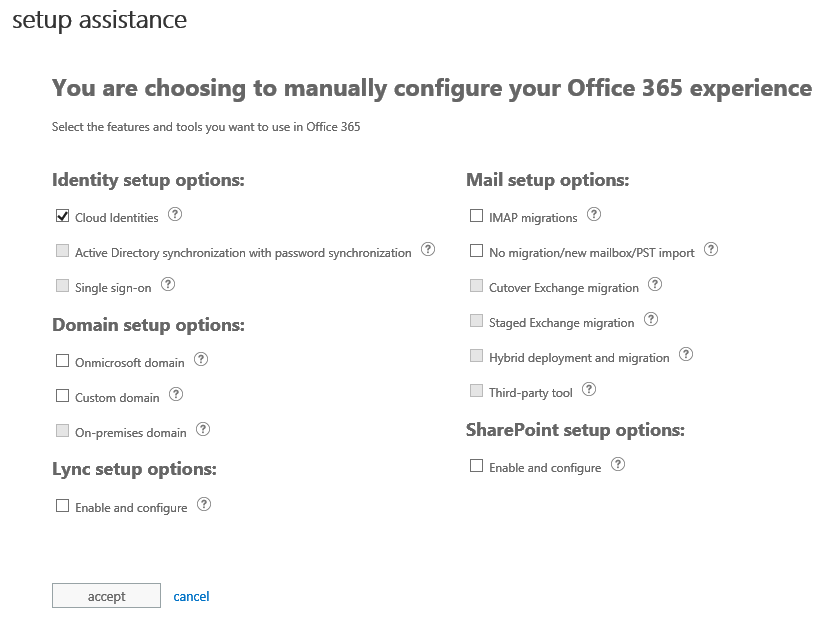Enable the Onmicrosoft domain checkbox

click(63, 361)
